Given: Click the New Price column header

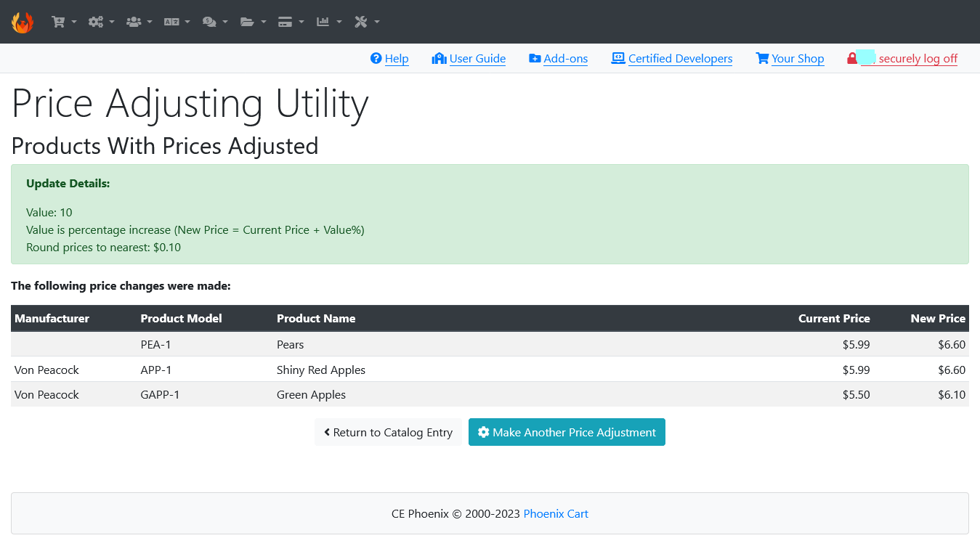Looking at the screenshot, I should [x=938, y=318].
